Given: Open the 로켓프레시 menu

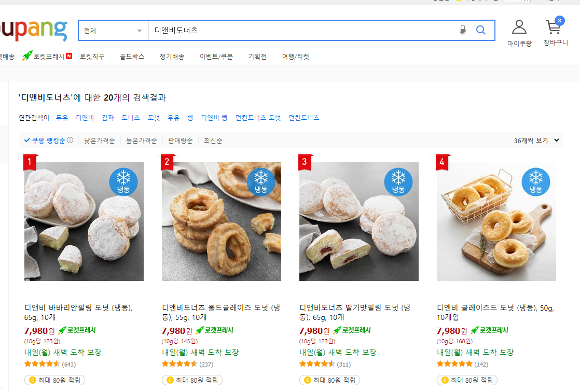Looking at the screenshot, I should tap(47, 56).
